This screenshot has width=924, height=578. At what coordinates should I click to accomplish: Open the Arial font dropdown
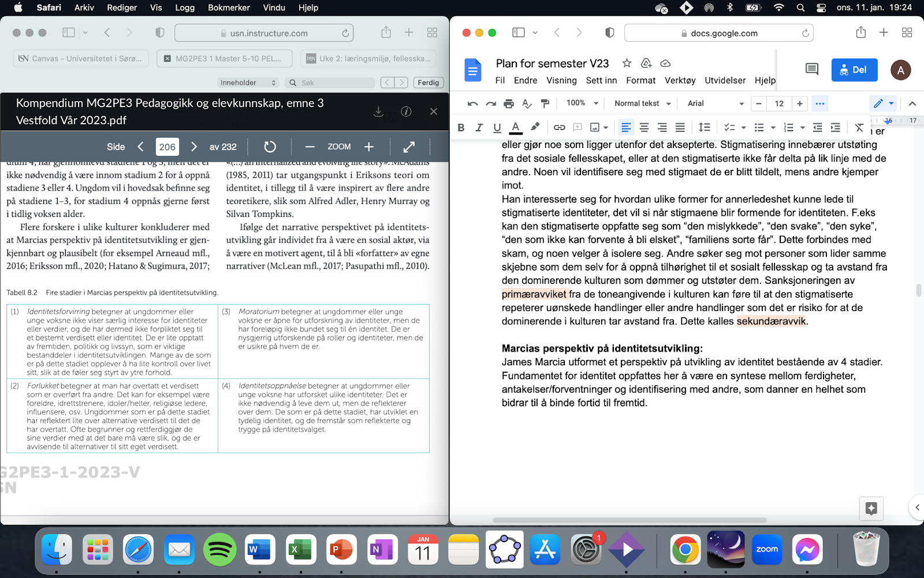pyautogui.click(x=716, y=103)
